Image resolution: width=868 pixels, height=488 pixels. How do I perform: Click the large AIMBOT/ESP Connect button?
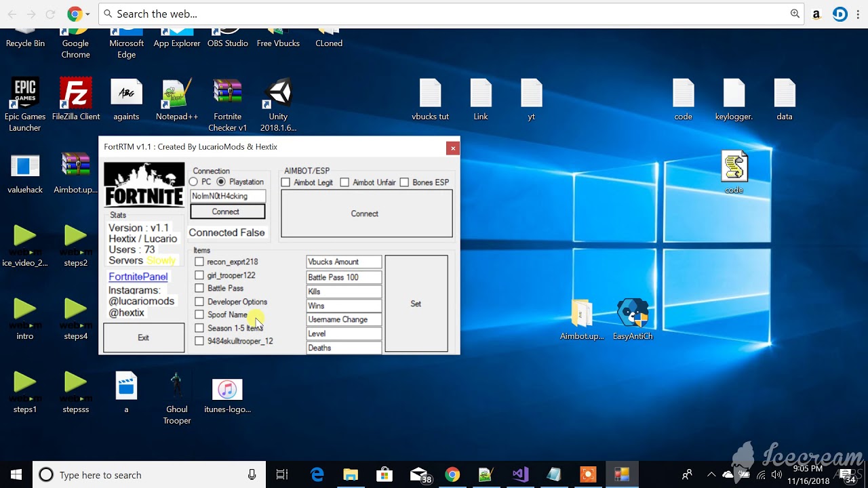(x=367, y=213)
